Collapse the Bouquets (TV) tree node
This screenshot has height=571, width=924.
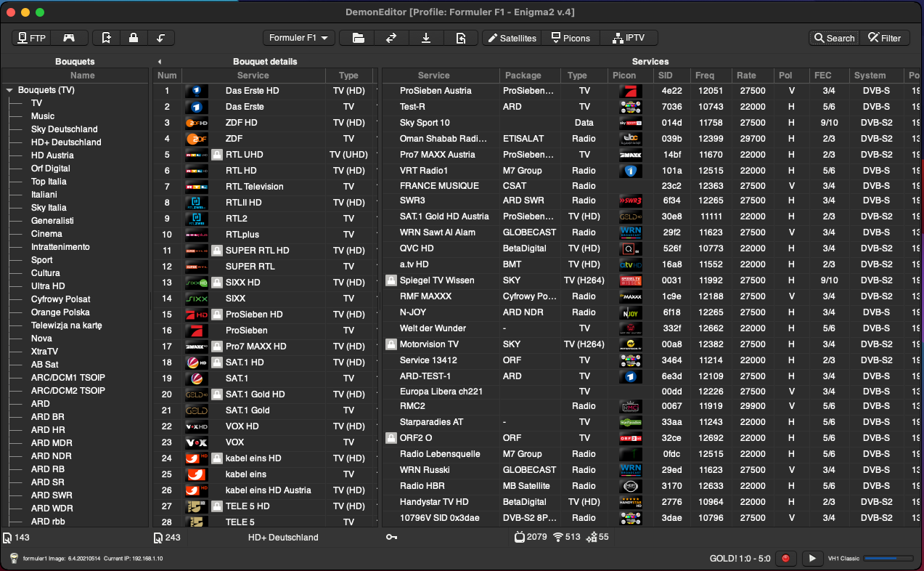(10, 91)
